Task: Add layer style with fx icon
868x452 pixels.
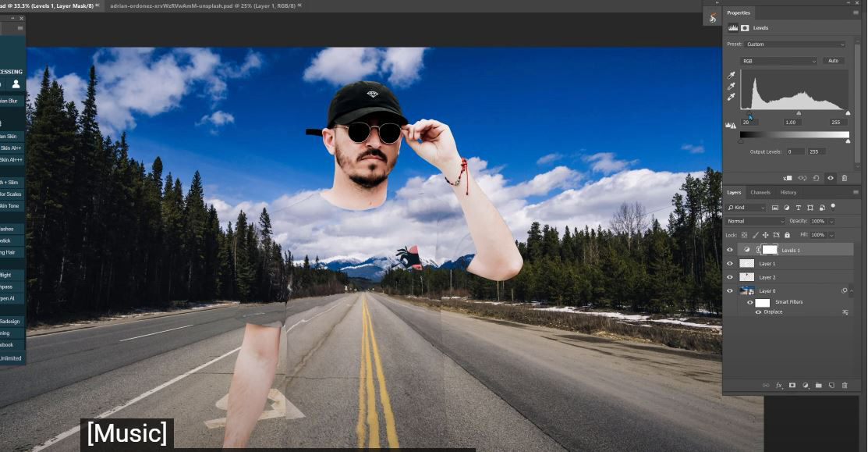Action: (779, 386)
